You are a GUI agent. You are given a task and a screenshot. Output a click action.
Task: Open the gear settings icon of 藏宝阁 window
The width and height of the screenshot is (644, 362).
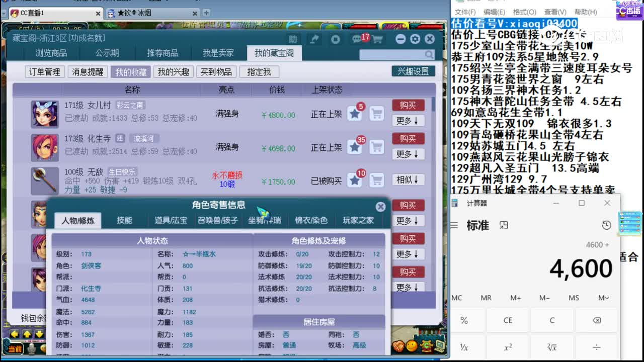pyautogui.click(x=415, y=39)
